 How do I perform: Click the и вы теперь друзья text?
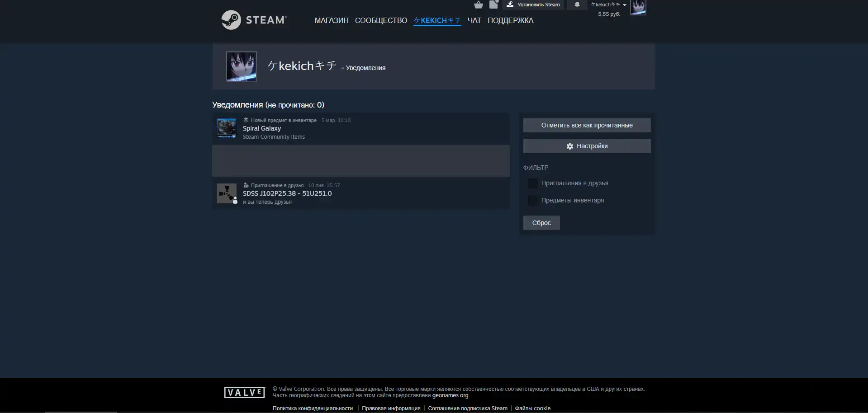click(x=267, y=202)
